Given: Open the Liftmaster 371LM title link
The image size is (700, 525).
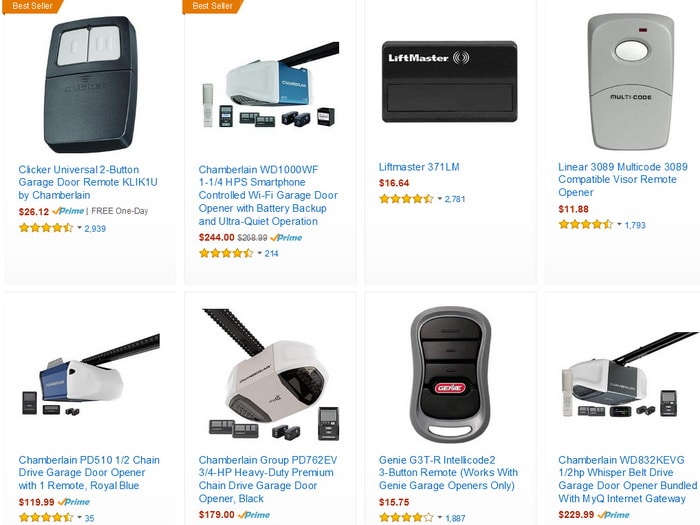Looking at the screenshot, I should pyautogui.click(x=419, y=167).
